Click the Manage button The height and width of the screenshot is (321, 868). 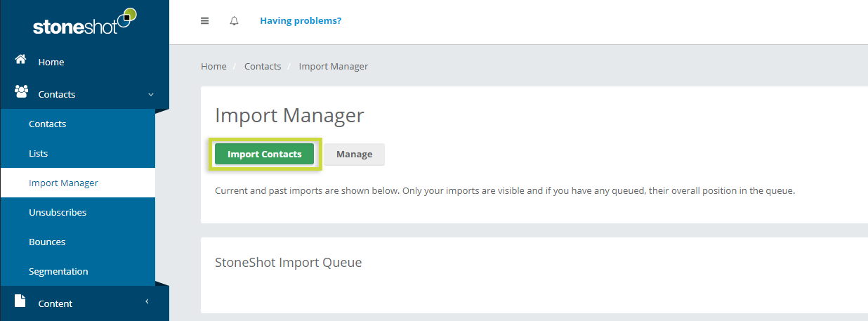pyautogui.click(x=355, y=155)
